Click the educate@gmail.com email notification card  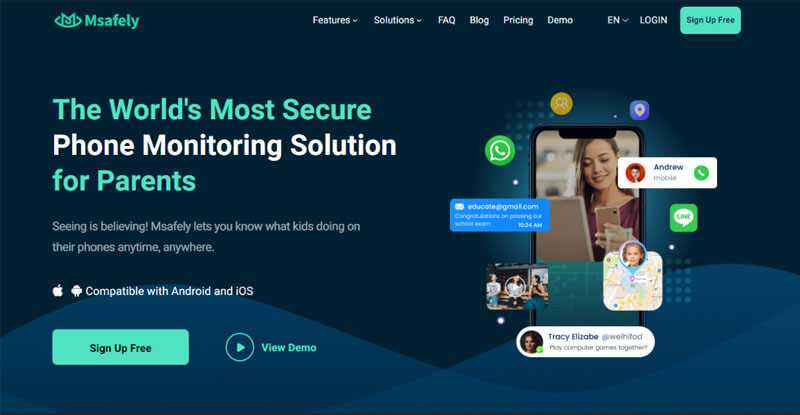tap(499, 215)
